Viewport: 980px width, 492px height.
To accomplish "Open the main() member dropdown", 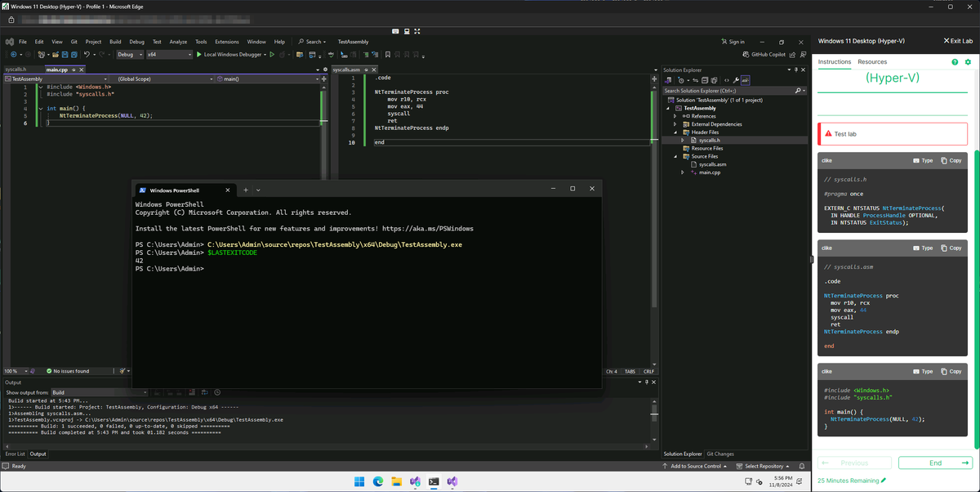I will pos(268,79).
